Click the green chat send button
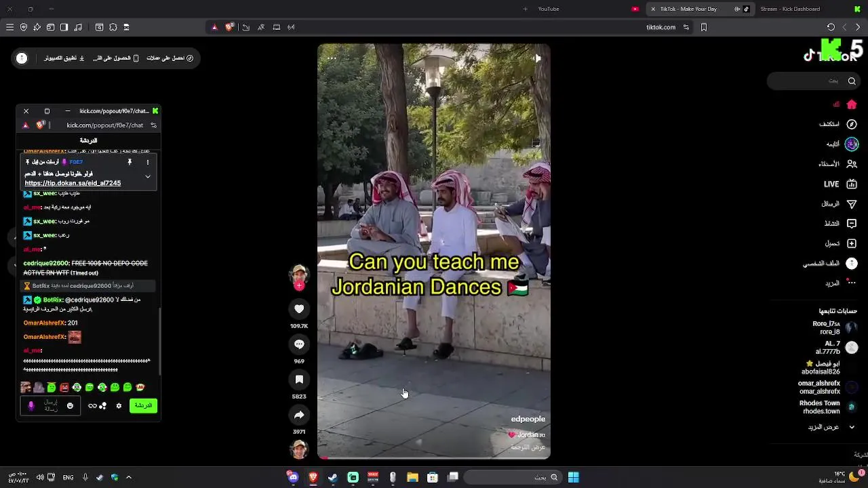 pyautogui.click(x=143, y=405)
